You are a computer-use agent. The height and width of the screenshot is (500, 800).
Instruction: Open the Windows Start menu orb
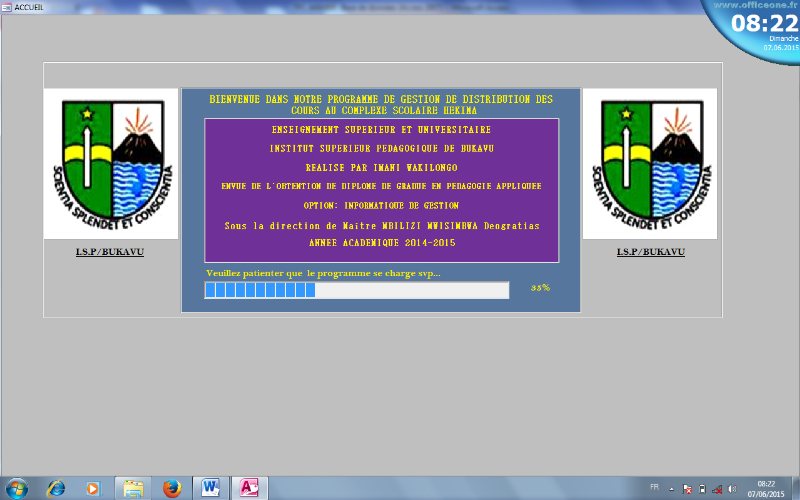coord(16,488)
